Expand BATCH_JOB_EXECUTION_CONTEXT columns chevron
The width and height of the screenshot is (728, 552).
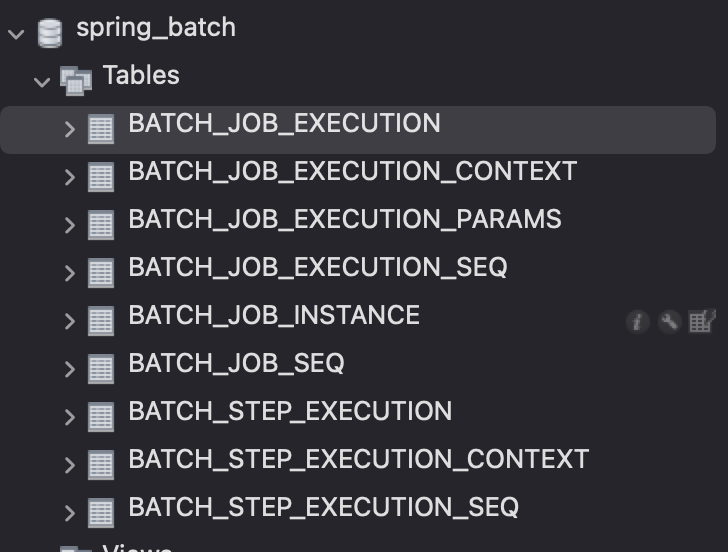pos(70,177)
